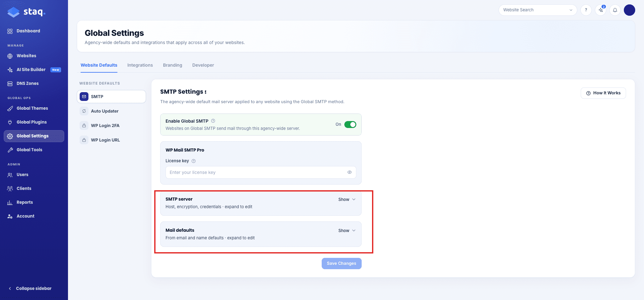Open the Dashboard sidebar item
This screenshot has width=644, height=300.
(x=34, y=31)
